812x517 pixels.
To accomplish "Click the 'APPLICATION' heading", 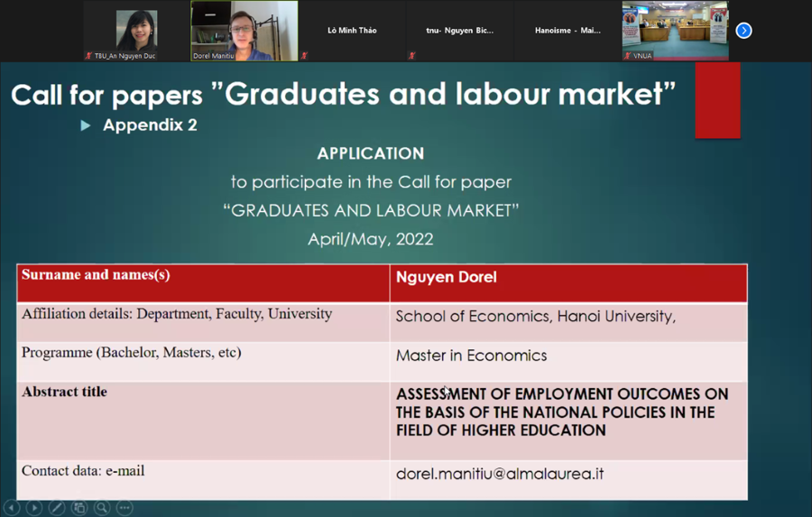I will (x=371, y=153).
